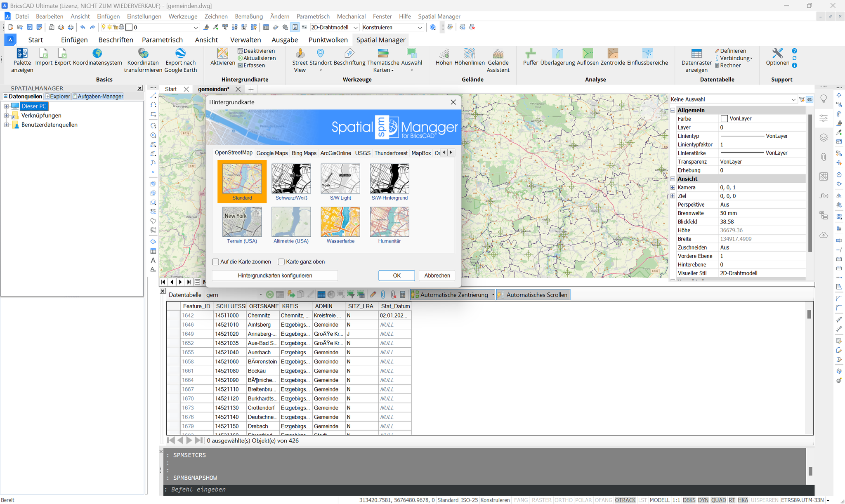Expand the Dieser PC tree node
This screenshot has width=845, height=504.
[x=6, y=106]
